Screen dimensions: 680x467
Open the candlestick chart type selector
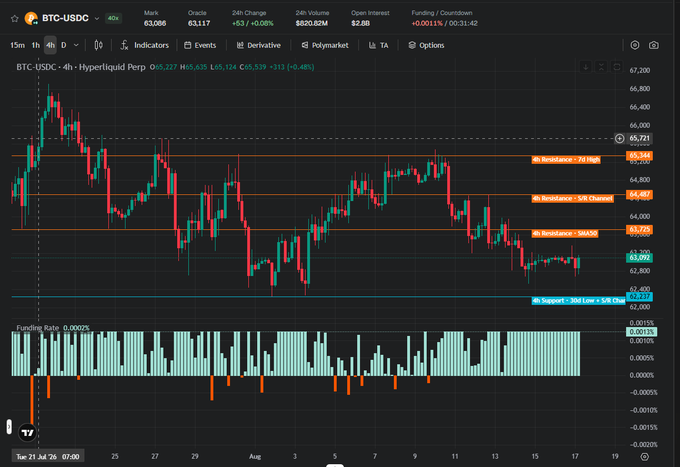pos(98,45)
